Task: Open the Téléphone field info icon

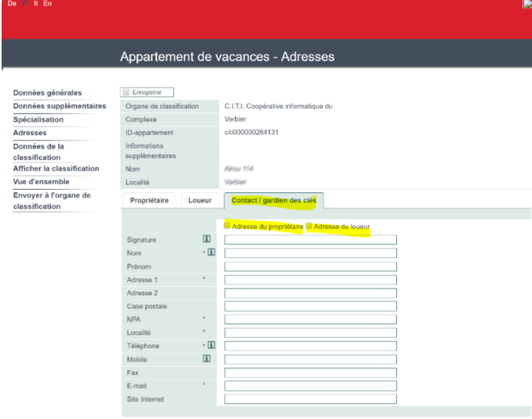Action: [211, 346]
